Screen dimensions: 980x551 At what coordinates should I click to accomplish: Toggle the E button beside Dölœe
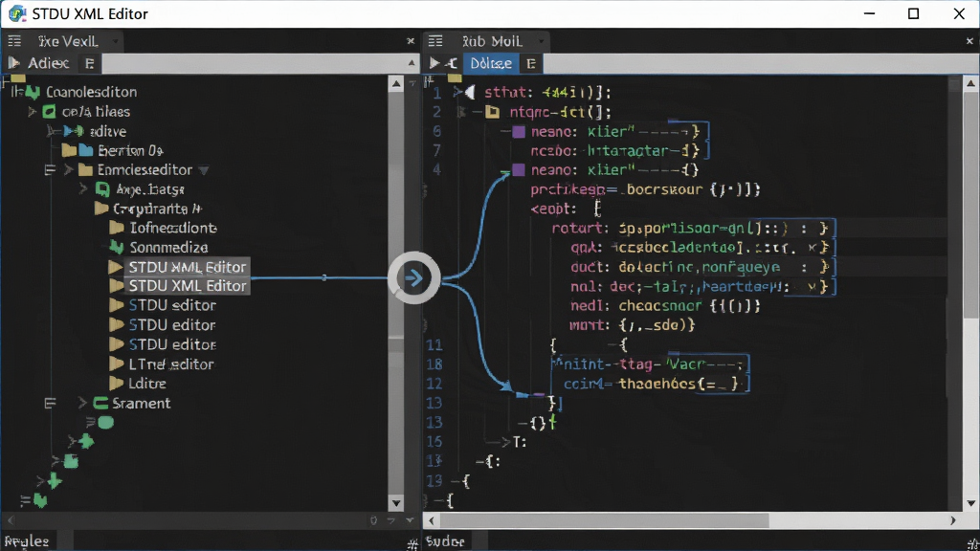(x=530, y=63)
